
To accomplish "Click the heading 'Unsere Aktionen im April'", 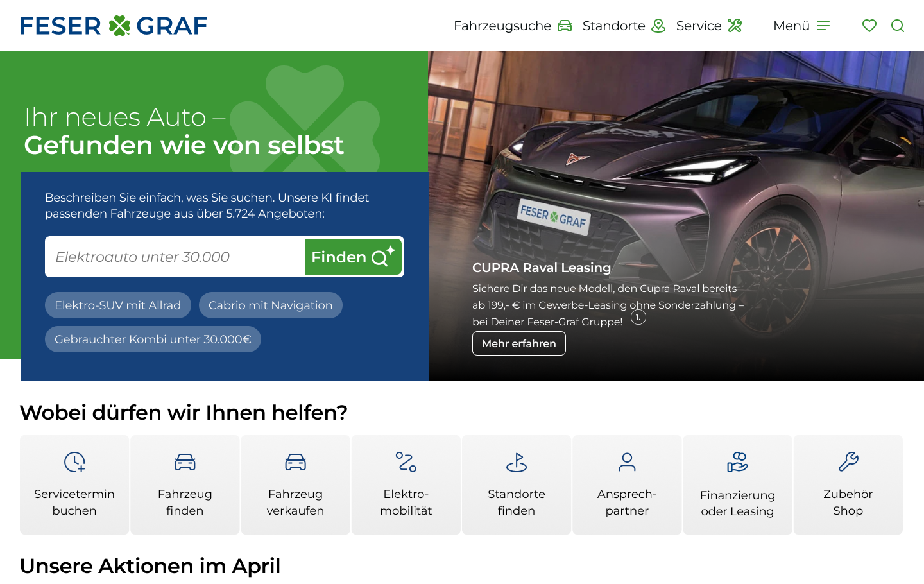I will (x=150, y=566).
